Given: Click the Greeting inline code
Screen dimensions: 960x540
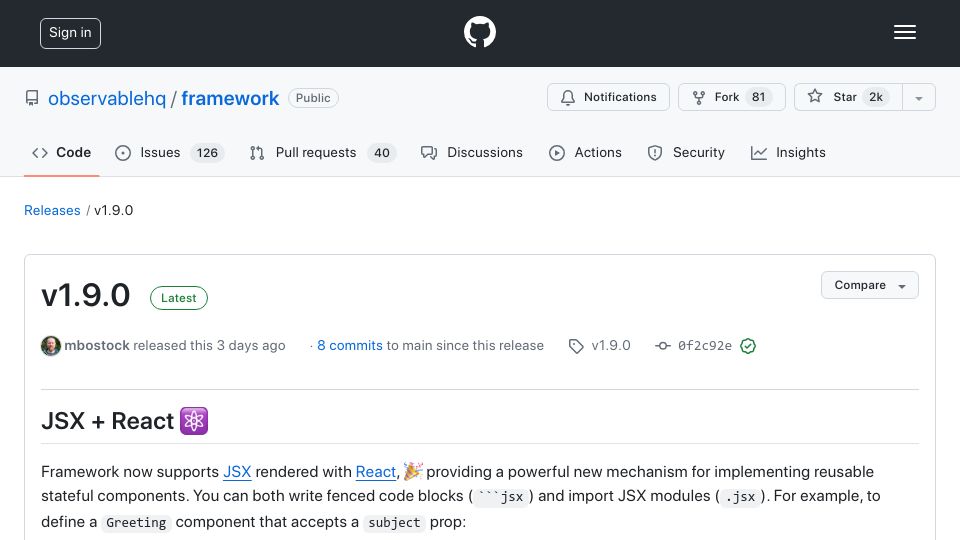Looking at the screenshot, I should 136,523.
